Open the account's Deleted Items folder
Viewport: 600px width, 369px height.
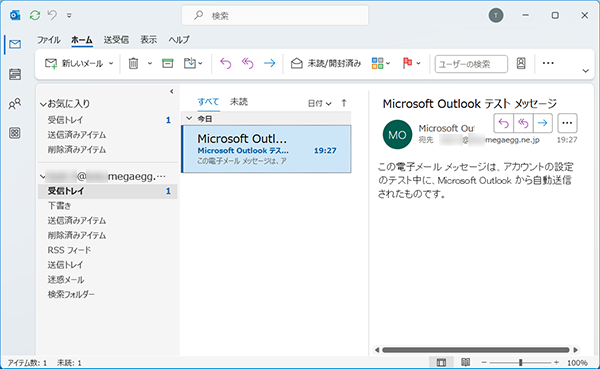[107, 235]
